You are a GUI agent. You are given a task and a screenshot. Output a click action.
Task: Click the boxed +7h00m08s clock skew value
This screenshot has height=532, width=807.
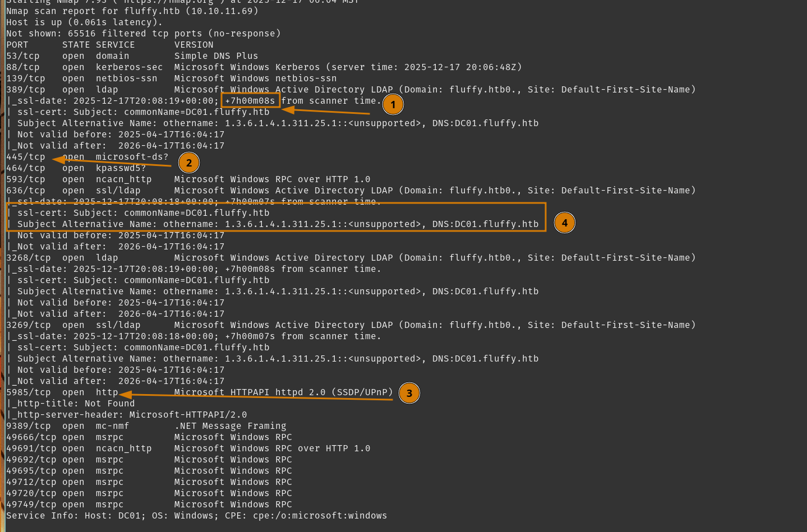(250, 101)
